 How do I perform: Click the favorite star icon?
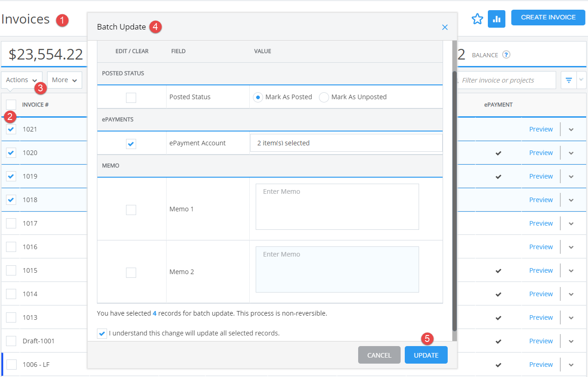coord(477,19)
